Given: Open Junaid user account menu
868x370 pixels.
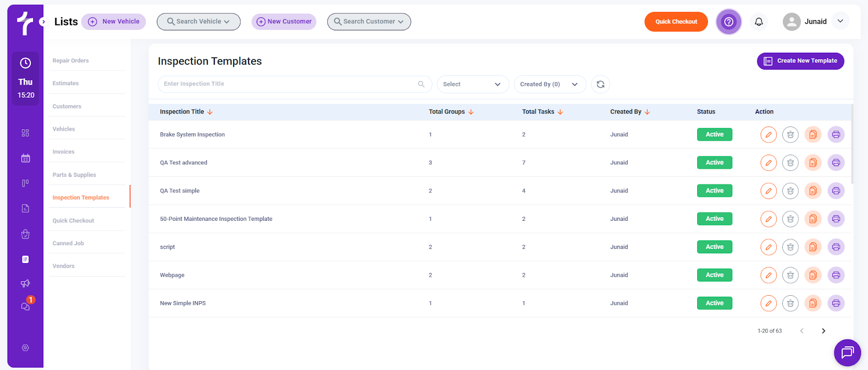Looking at the screenshot, I should pos(815,22).
